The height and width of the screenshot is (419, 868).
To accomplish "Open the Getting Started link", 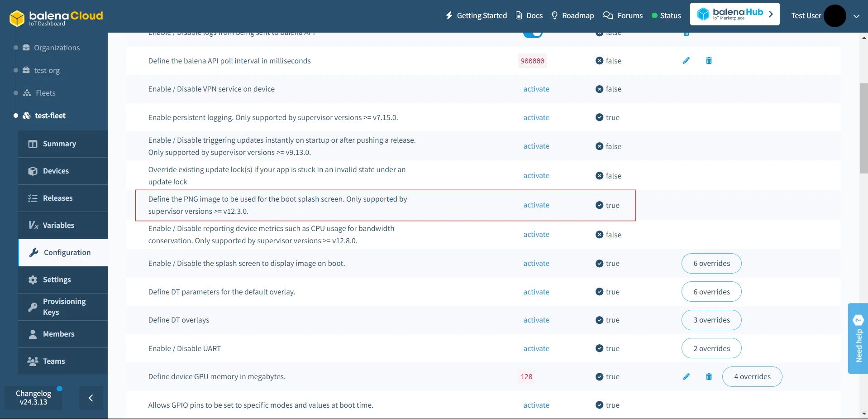I will tap(476, 16).
